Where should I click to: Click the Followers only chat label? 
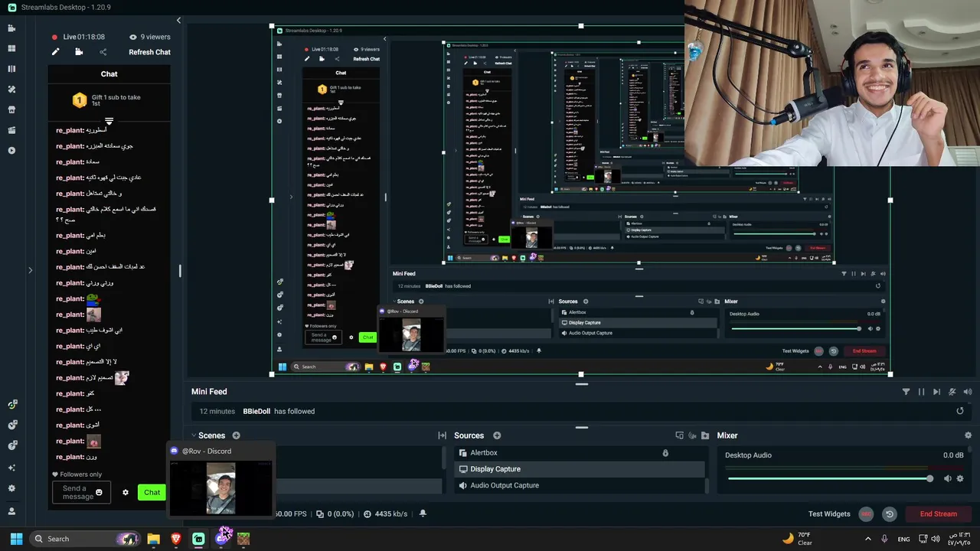[76, 474]
